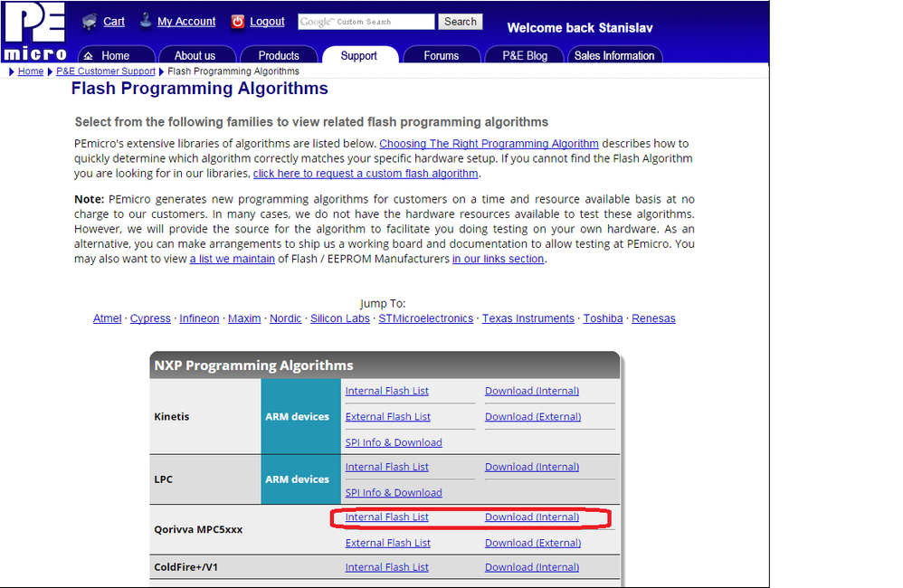This screenshot has width=903, height=588.
Task: Select the Support tab
Action: 359,55
